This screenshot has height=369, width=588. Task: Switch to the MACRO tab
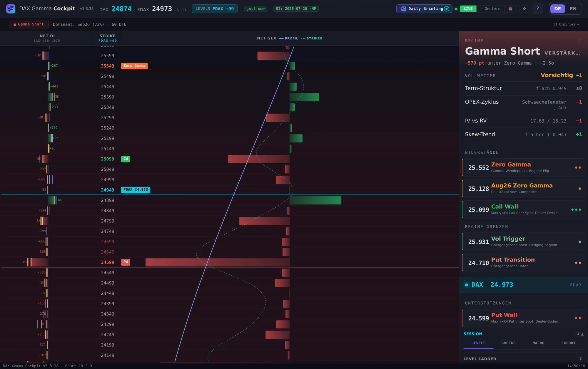[538, 343]
